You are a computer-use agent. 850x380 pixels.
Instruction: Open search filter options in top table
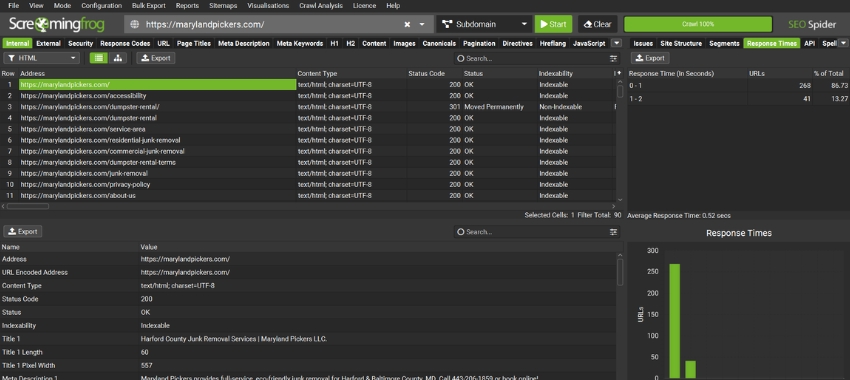[613, 58]
